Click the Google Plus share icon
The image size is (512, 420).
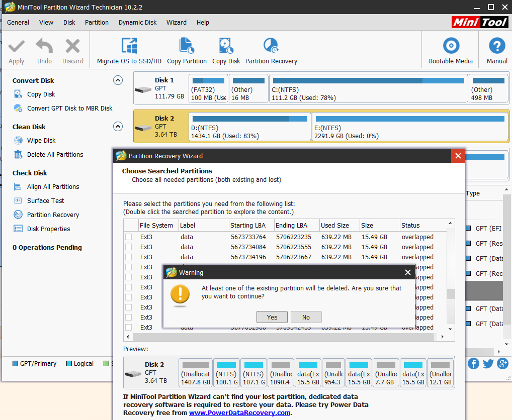(x=502, y=363)
